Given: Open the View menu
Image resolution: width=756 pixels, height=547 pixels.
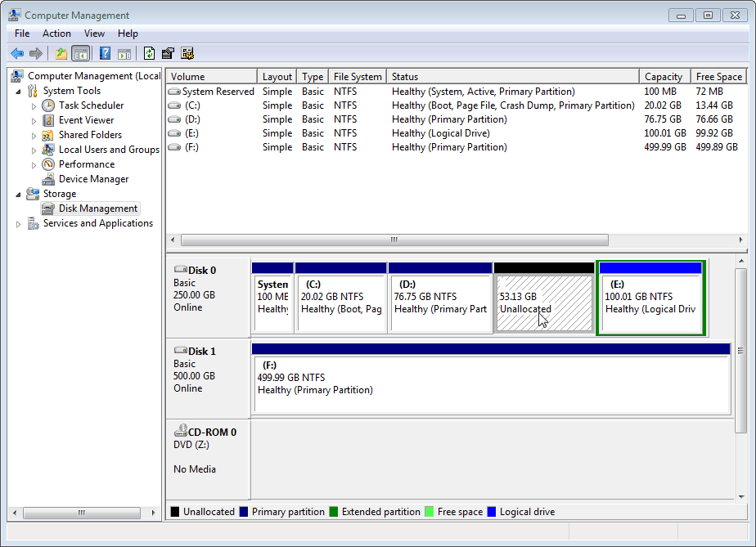Looking at the screenshot, I should tap(94, 34).
